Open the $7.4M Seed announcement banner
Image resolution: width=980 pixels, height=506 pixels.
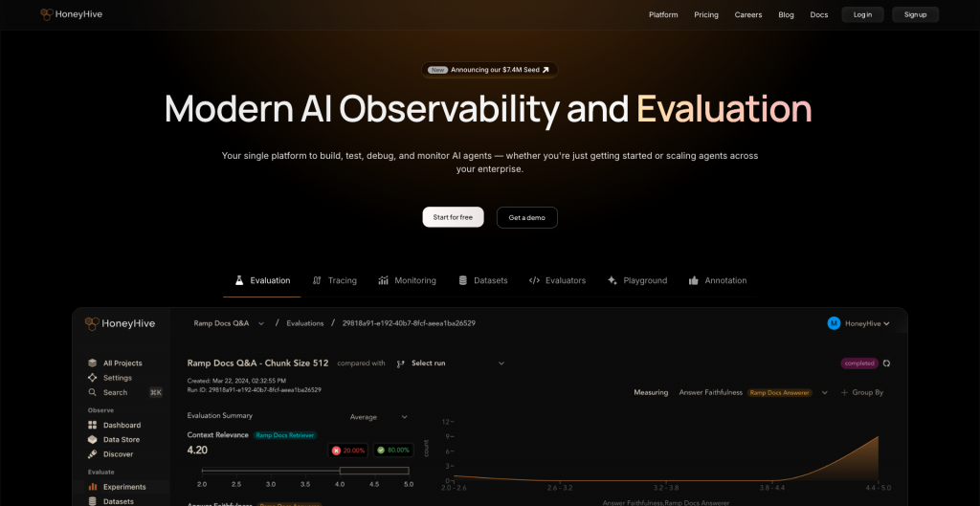click(489, 70)
